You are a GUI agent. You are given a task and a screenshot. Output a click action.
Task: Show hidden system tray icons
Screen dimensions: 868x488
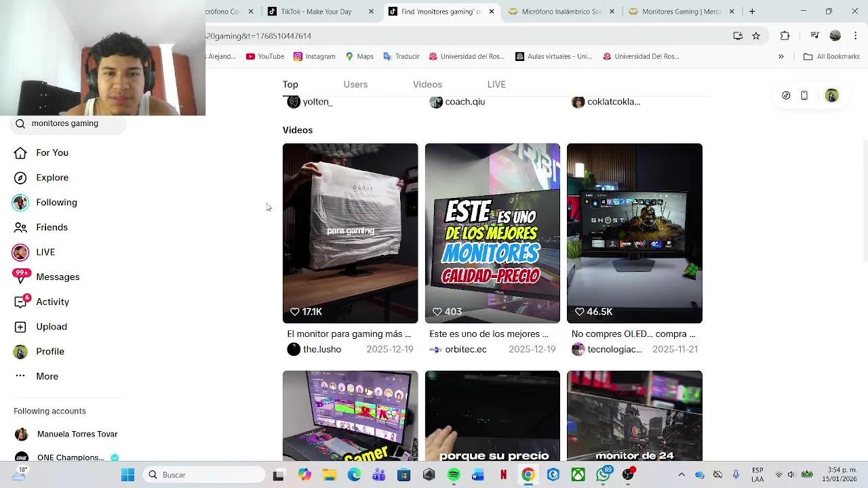[682, 475]
